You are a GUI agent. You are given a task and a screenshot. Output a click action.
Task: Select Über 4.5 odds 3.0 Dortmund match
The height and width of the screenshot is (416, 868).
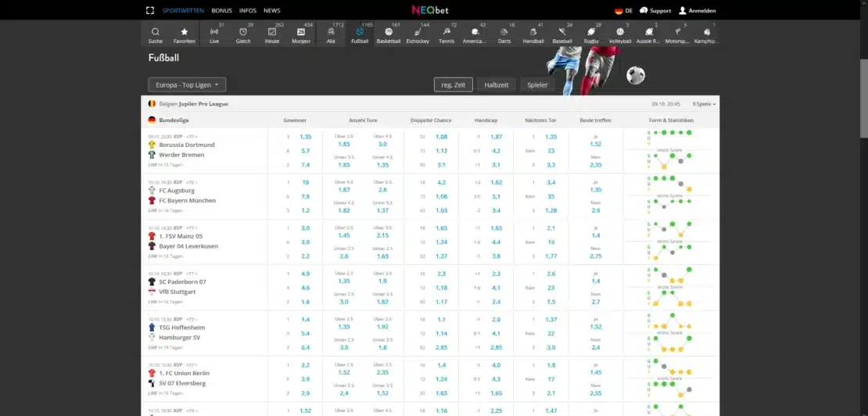click(382, 145)
